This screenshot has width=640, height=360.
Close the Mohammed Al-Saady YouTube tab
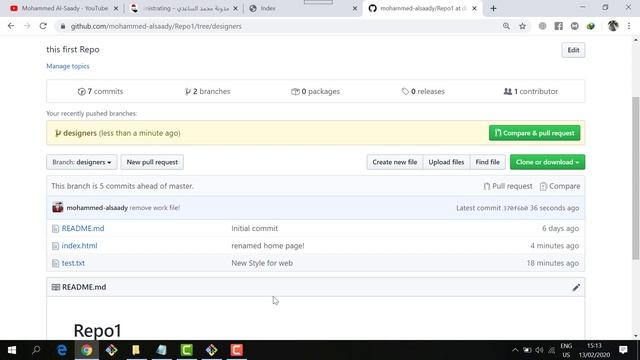click(x=116, y=8)
